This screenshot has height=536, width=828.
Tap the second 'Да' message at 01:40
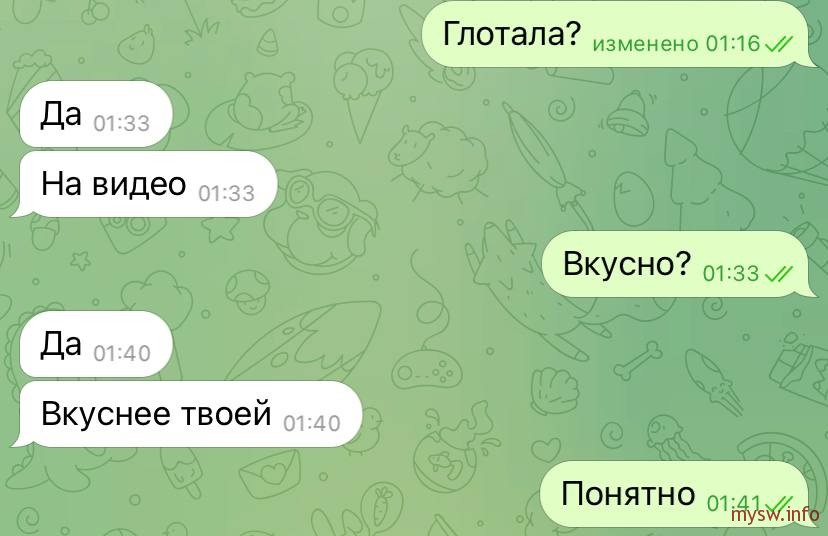coord(96,344)
